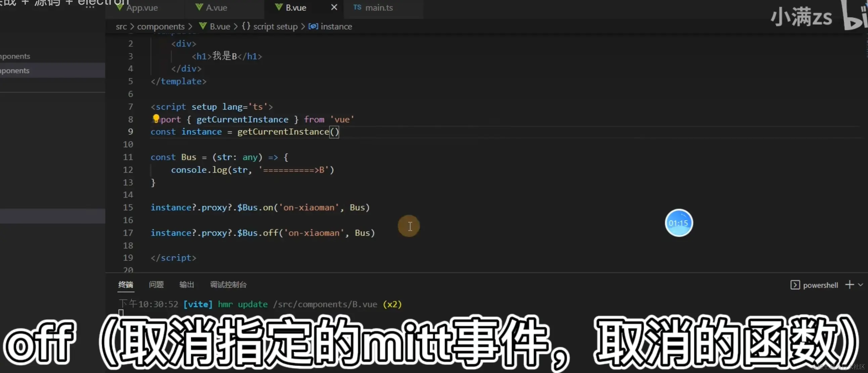Switch to the A.vue editor tab
868x373 pixels.
(x=216, y=7)
